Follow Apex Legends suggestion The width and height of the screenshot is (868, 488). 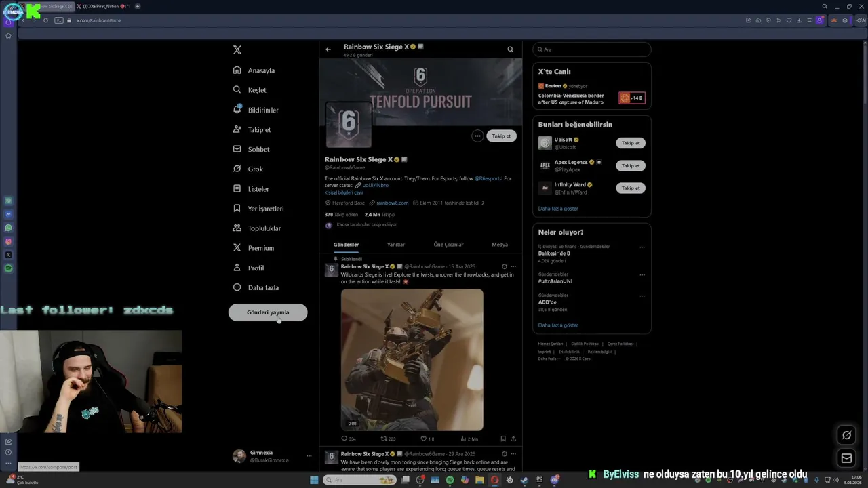[x=631, y=165]
